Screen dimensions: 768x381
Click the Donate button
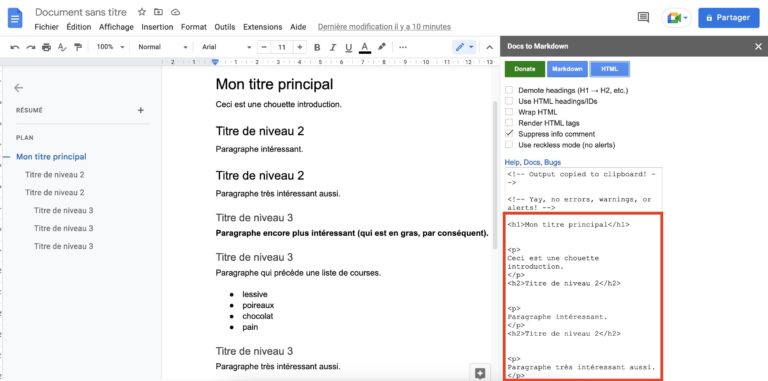[x=525, y=69]
